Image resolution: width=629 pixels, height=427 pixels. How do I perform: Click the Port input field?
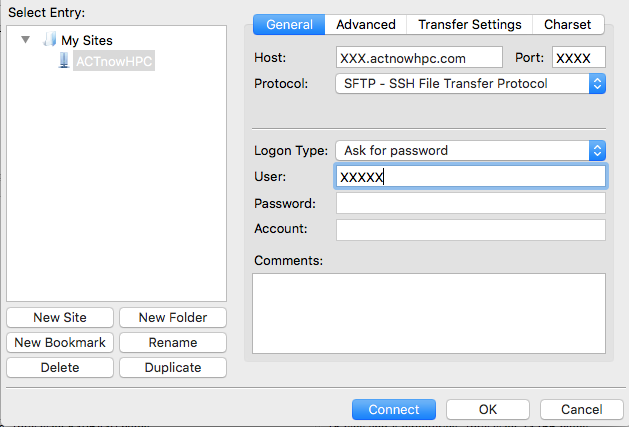[x=578, y=59]
